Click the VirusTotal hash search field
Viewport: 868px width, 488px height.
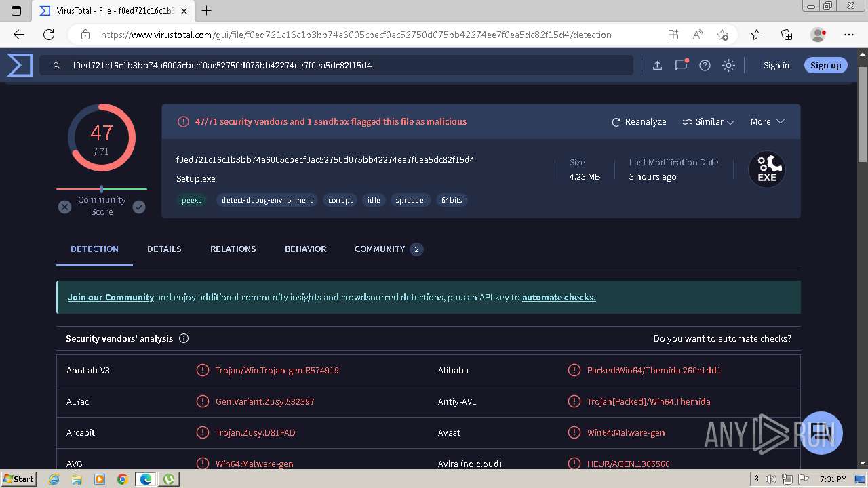[x=337, y=66]
